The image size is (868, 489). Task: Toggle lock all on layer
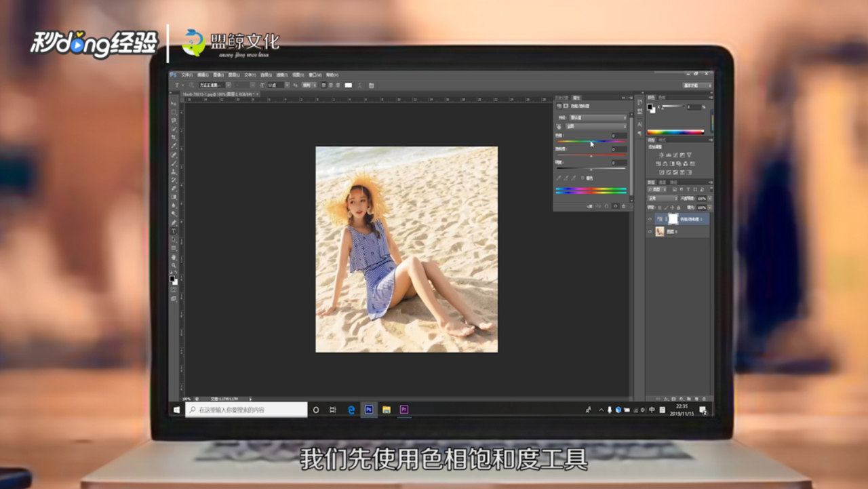pos(678,208)
